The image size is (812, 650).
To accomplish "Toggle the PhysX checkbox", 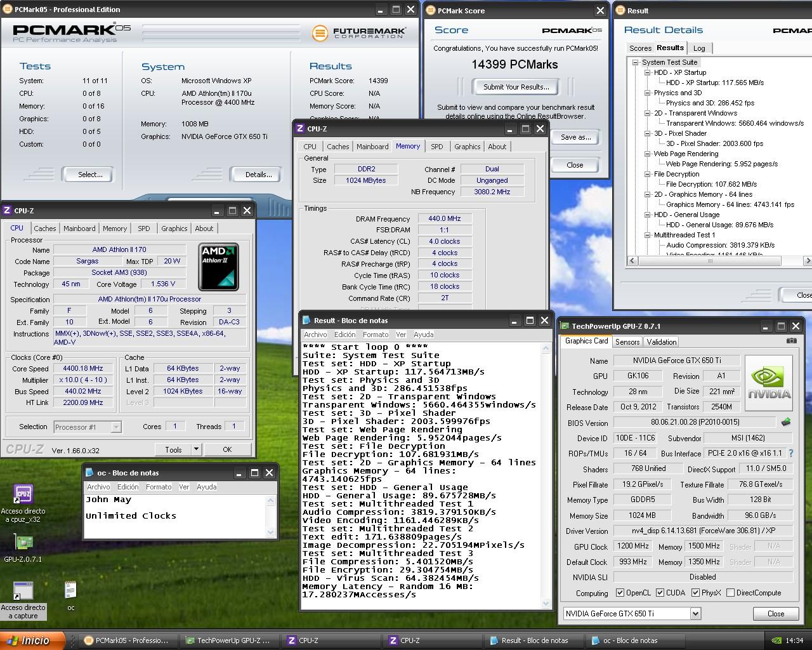I will tap(696, 593).
